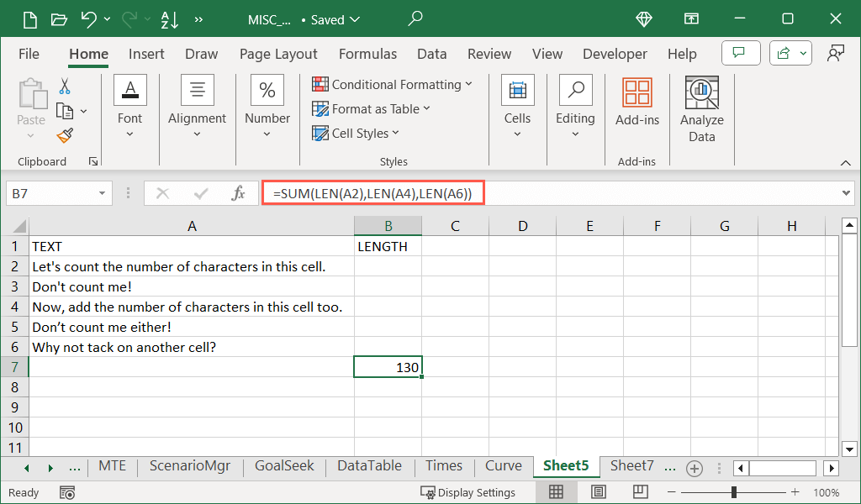Add a new sheet with plus button
This screenshot has height=504, width=861.
pos(694,467)
